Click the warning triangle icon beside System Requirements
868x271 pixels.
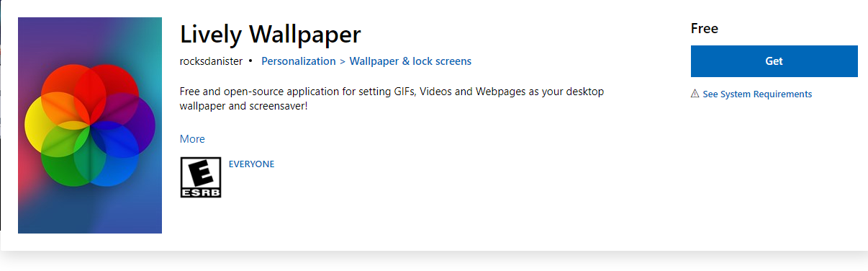(x=695, y=94)
